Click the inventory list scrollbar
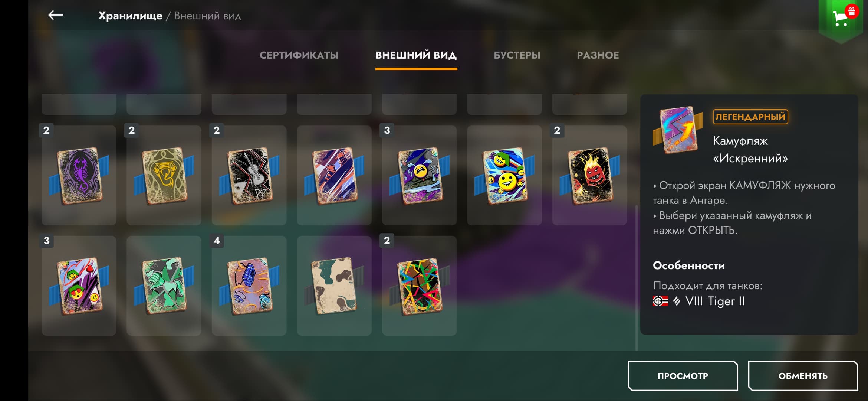 click(x=637, y=277)
